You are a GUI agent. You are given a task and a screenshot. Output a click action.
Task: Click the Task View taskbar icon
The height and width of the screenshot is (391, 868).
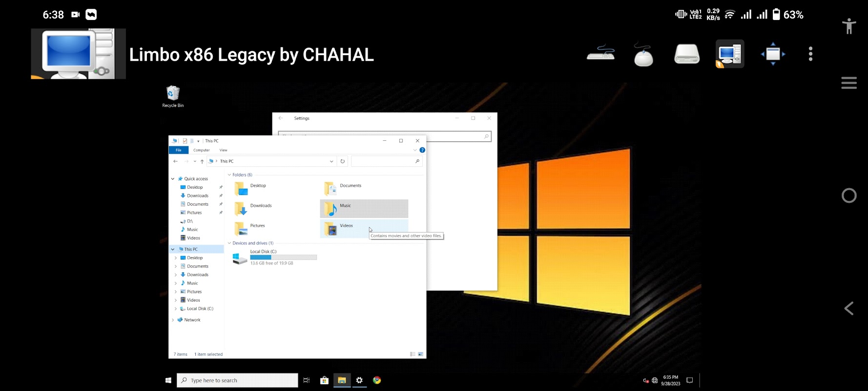point(307,380)
